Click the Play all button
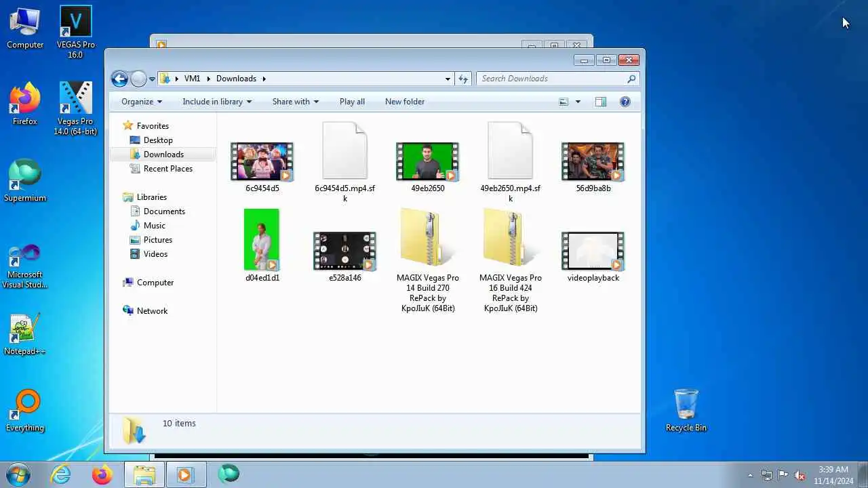The height and width of the screenshot is (488, 868). tap(352, 102)
